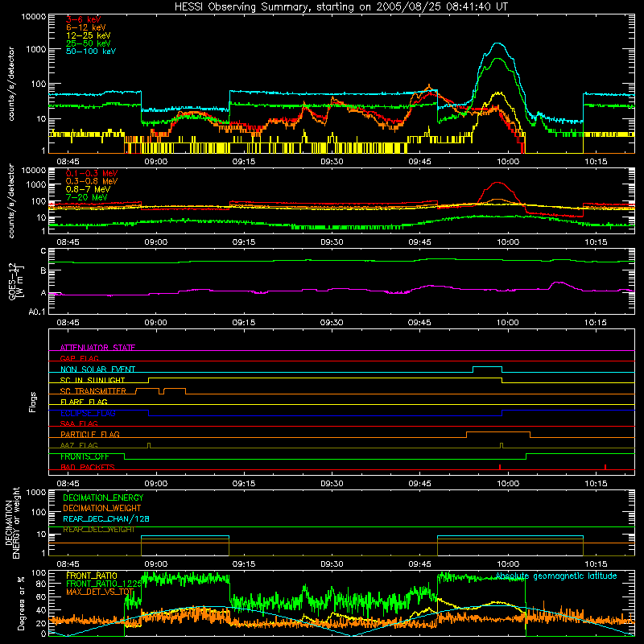Select the SAA_FLAG label

(x=79, y=423)
